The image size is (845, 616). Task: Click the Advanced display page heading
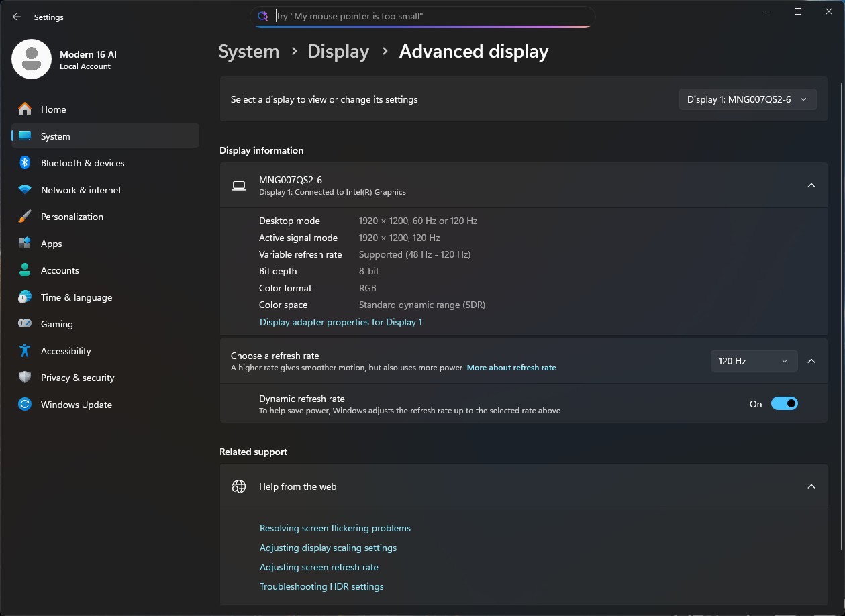click(x=474, y=52)
